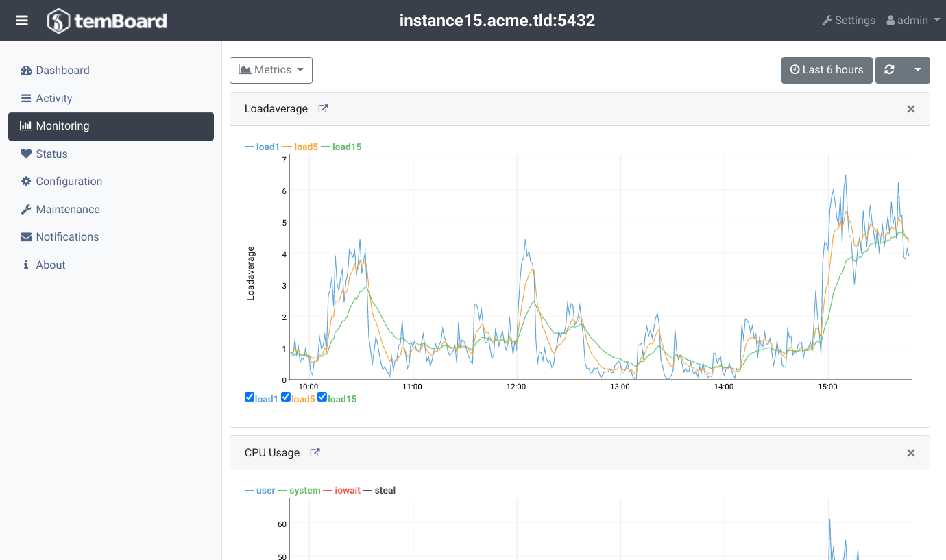The width and height of the screenshot is (946, 560).
Task: Click the iowait legend in CPU Usage
Action: coord(341,490)
